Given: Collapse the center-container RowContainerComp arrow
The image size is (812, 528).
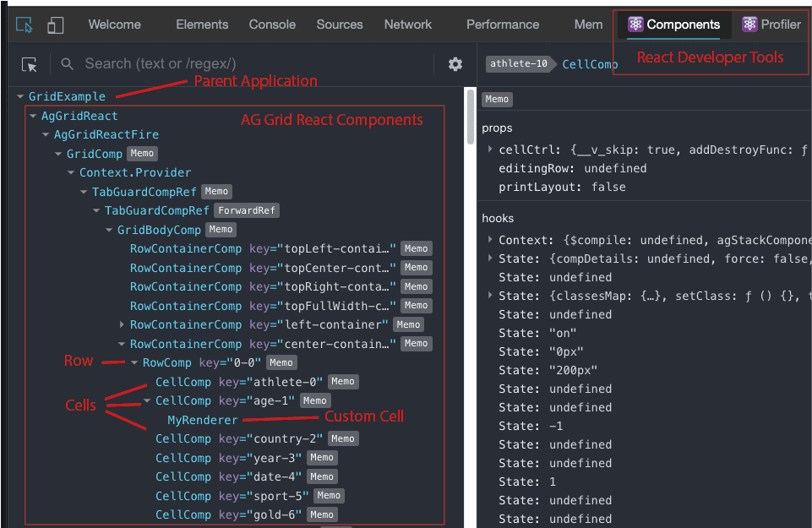Looking at the screenshot, I should (122, 344).
